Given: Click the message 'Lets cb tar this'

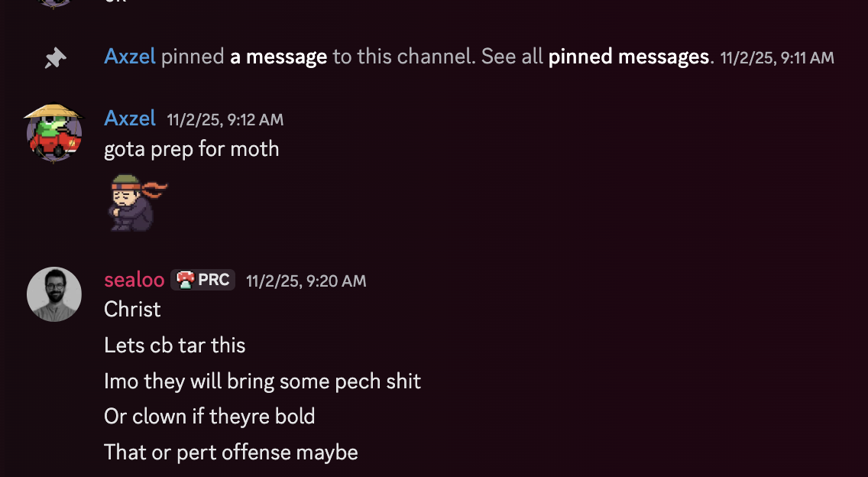Looking at the screenshot, I should click(x=174, y=346).
